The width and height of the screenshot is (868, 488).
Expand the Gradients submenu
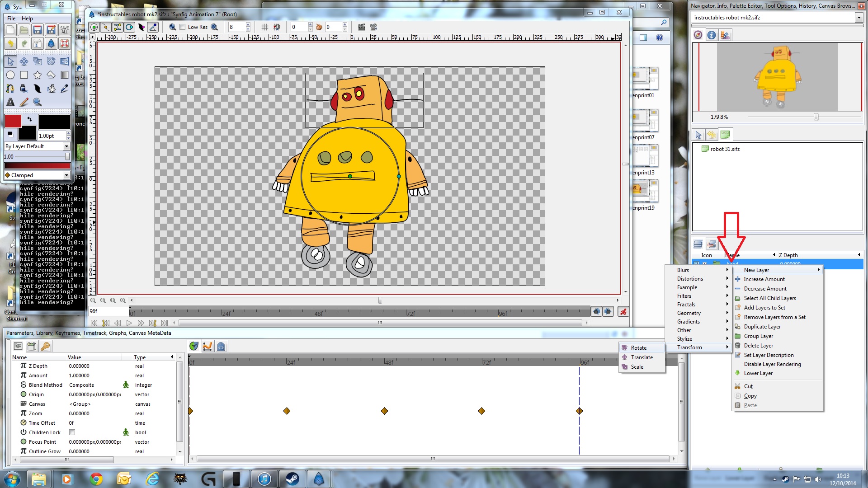pos(698,322)
